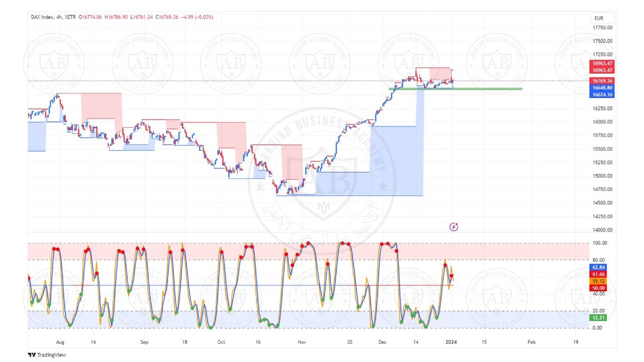The width and height of the screenshot is (644, 362).
Task: Click the open value O16774.06 in legend
Action: tap(91, 17)
